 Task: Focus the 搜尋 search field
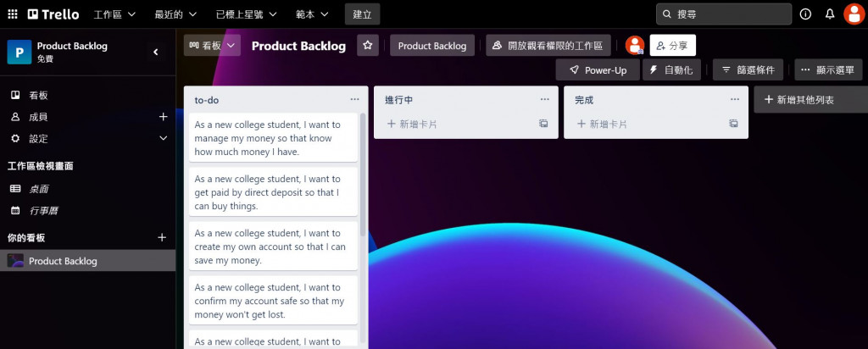pyautogui.click(x=724, y=14)
